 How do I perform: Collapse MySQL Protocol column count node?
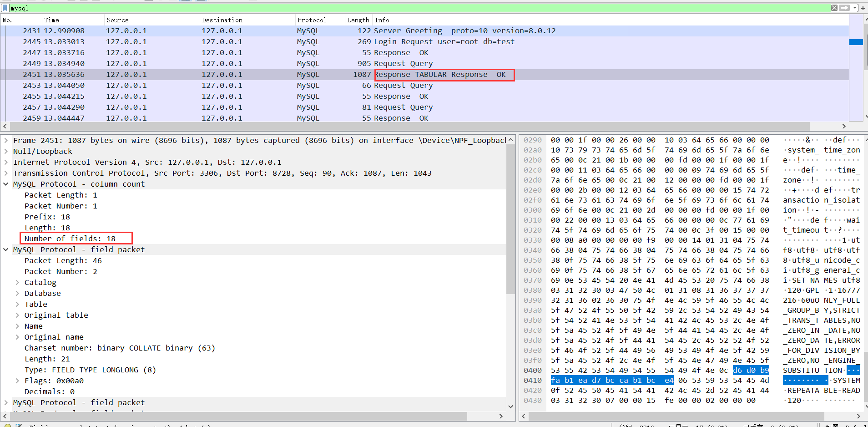pos(6,184)
